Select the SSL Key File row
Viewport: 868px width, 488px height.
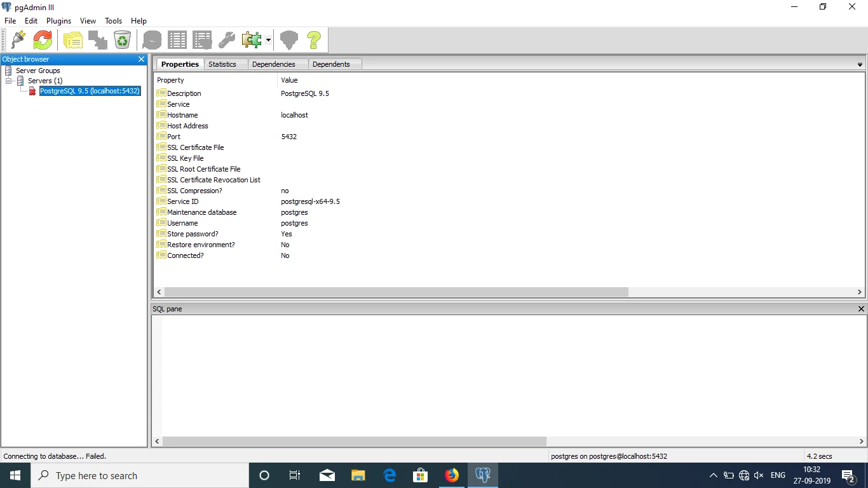(508, 158)
